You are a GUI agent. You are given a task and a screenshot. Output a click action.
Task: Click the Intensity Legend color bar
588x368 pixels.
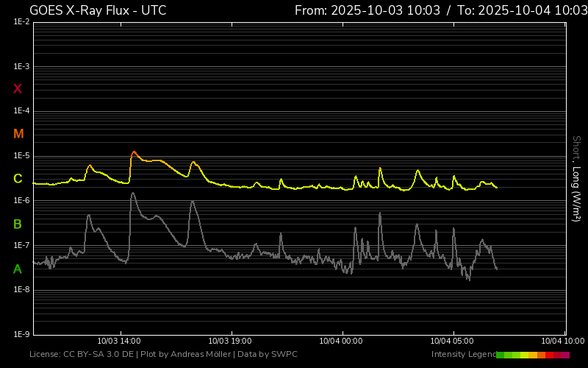[x=533, y=355]
